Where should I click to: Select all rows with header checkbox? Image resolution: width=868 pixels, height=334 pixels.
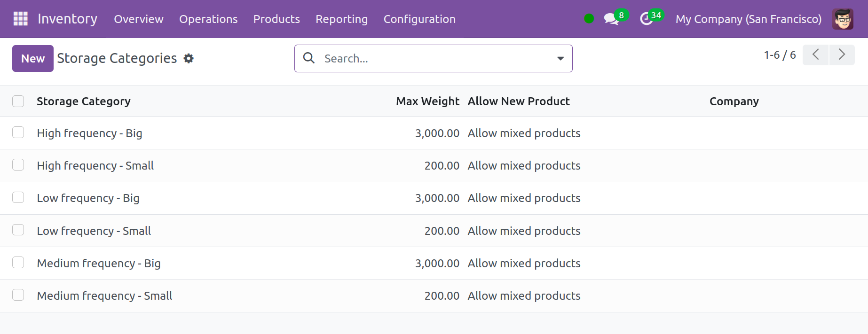[x=18, y=101]
